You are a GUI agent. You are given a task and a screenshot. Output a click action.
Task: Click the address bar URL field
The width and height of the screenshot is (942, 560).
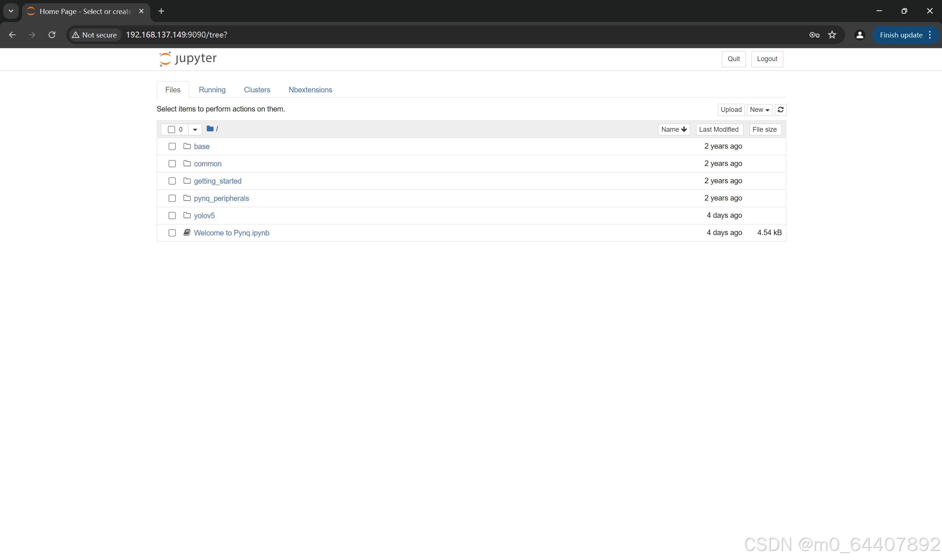click(453, 35)
